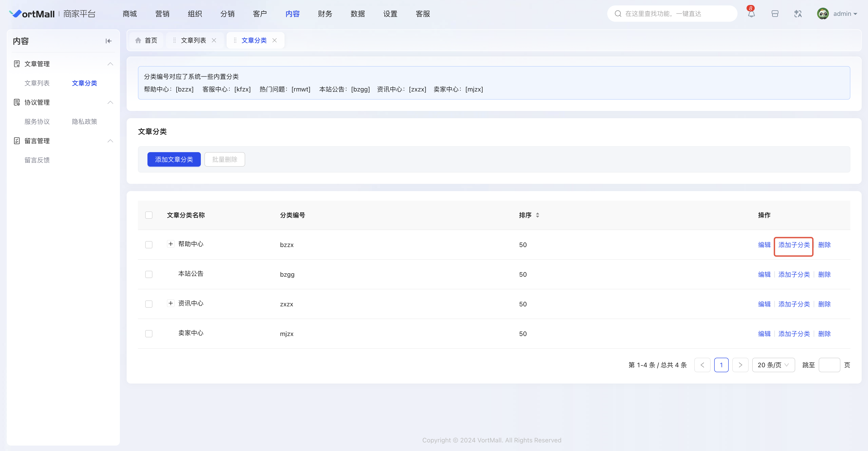Screen dimensions: 868x451
Task: Open 文章列表 in sidebar
Action: tap(37, 83)
